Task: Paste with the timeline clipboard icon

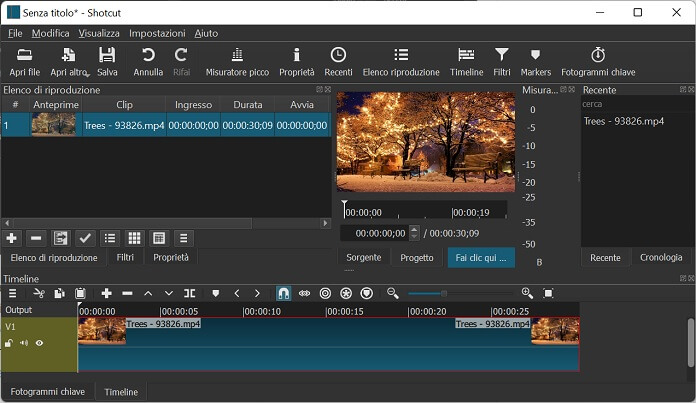Action: click(80, 293)
